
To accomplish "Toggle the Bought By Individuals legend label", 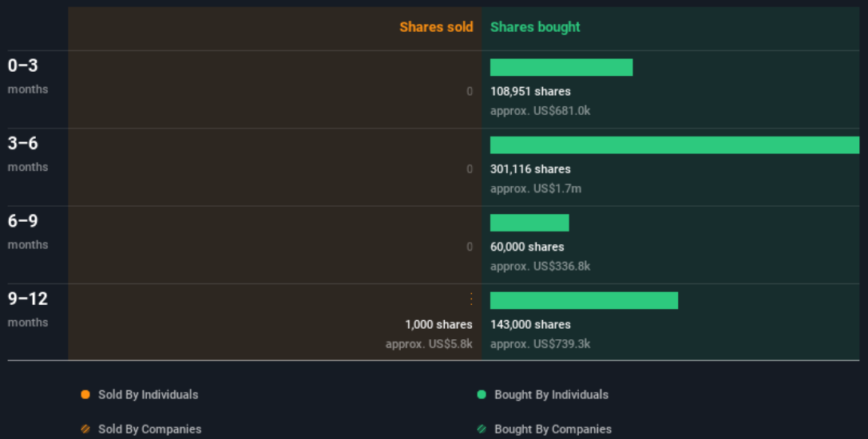I will click(x=551, y=394).
